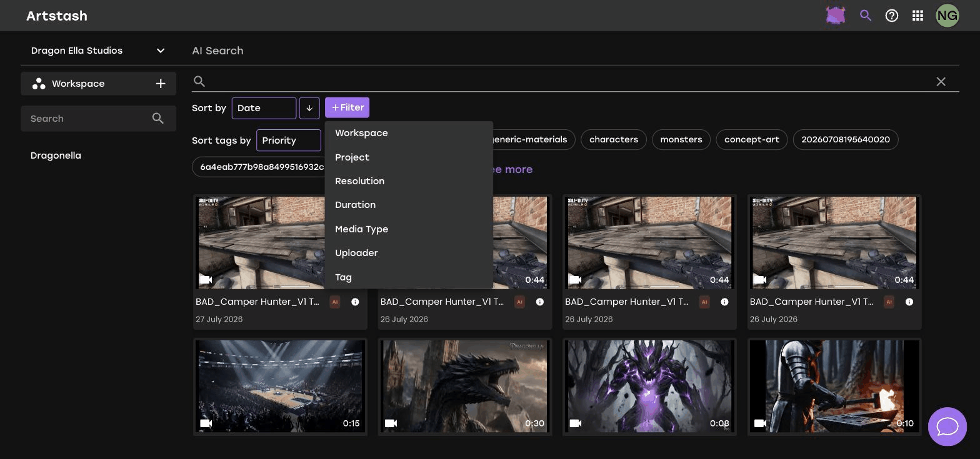Focus the sidebar Search field
The image size is (980, 459).
point(98,119)
